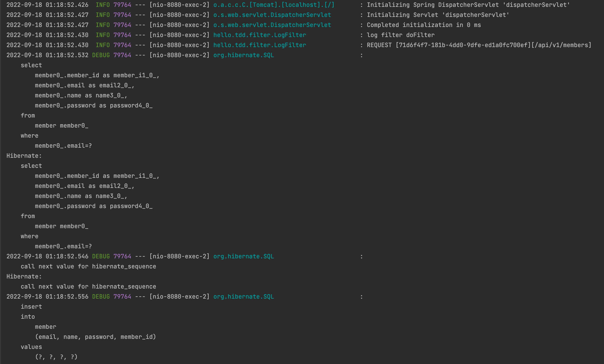This screenshot has width=604, height=364.
Task: Click the INFO level on the Tomcat line
Action: (103, 5)
